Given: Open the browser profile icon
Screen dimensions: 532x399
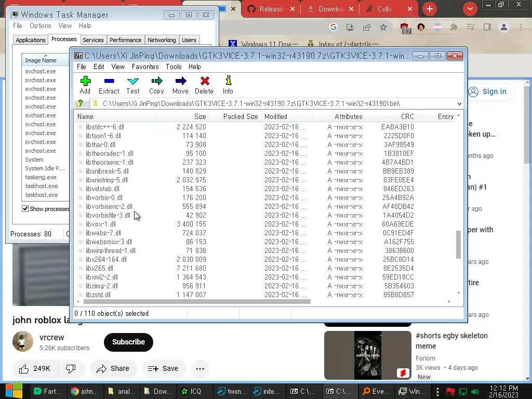Looking at the screenshot, I should coord(504,27).
